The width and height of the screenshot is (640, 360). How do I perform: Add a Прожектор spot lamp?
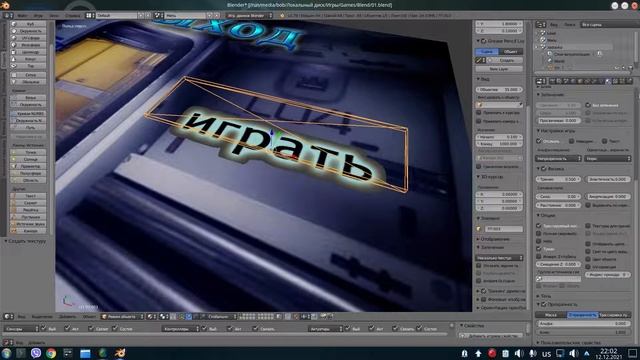[x=29, y=166]
